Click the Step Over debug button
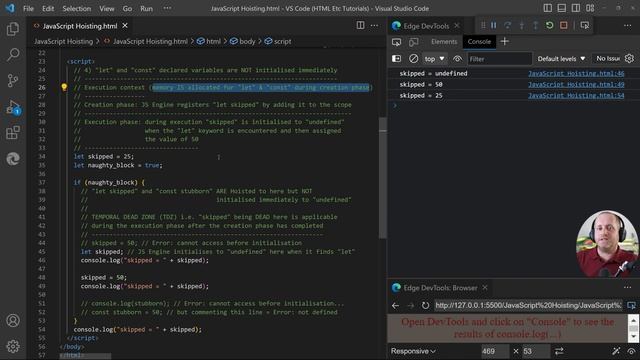Viewport: 640px width, 360px height. pos(507,25)
